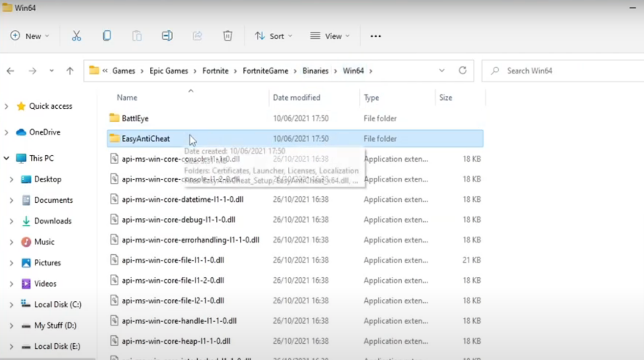Click Binaries in the address breadcrumb
This screenshot has height=360, width=644.
point(316,71)
